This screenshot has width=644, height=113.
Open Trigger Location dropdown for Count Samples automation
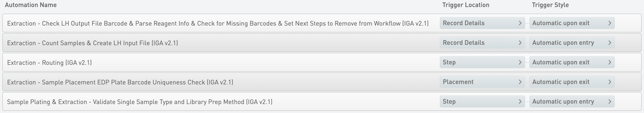pos(482,43)
